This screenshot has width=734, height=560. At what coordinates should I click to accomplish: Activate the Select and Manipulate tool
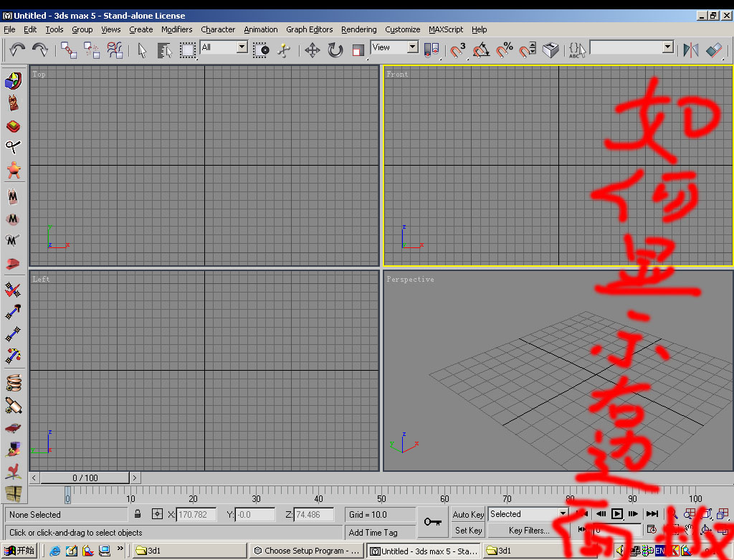[284, 49]
